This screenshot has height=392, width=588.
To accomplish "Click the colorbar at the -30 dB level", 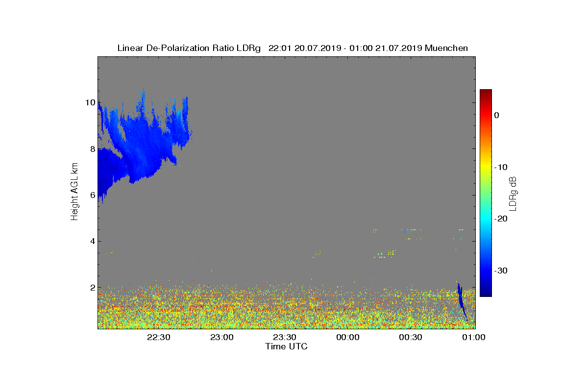I will [486, 270].
